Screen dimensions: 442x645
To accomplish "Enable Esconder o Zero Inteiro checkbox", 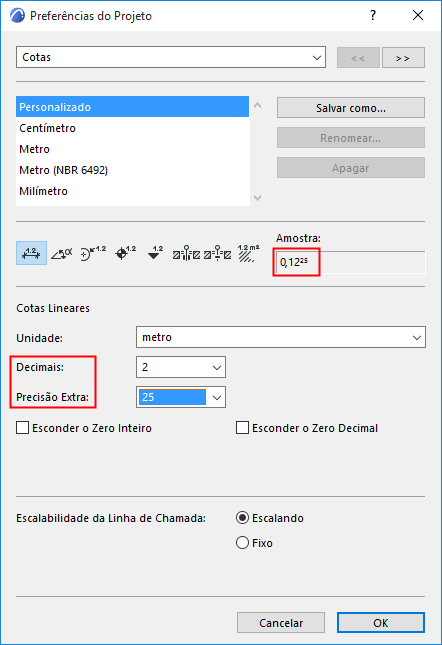I will pos(23,428).
